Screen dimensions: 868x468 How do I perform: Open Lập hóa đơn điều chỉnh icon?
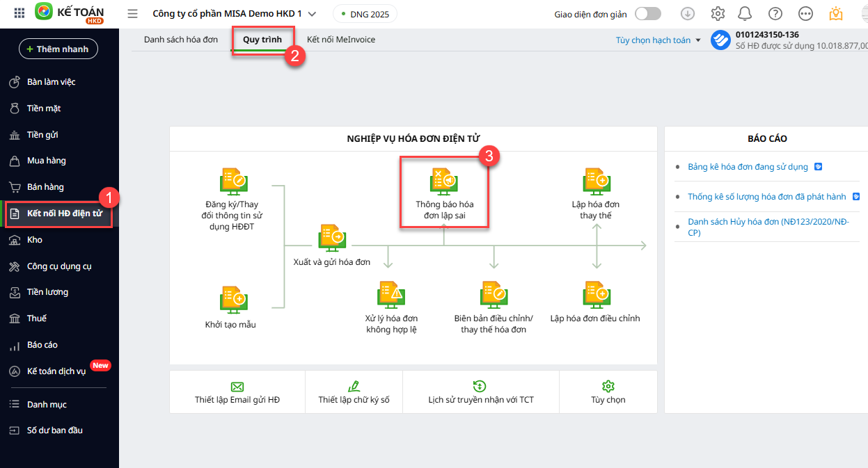pos(595,294)
